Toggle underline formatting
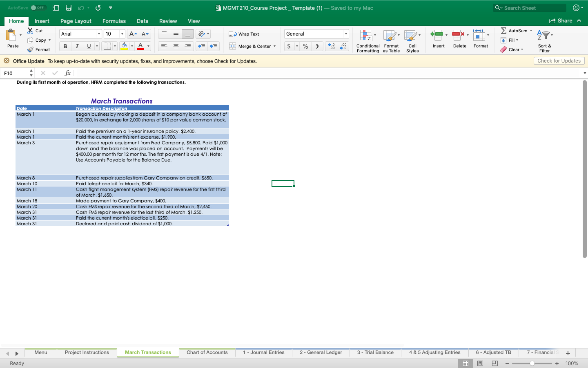 (88, 46)
